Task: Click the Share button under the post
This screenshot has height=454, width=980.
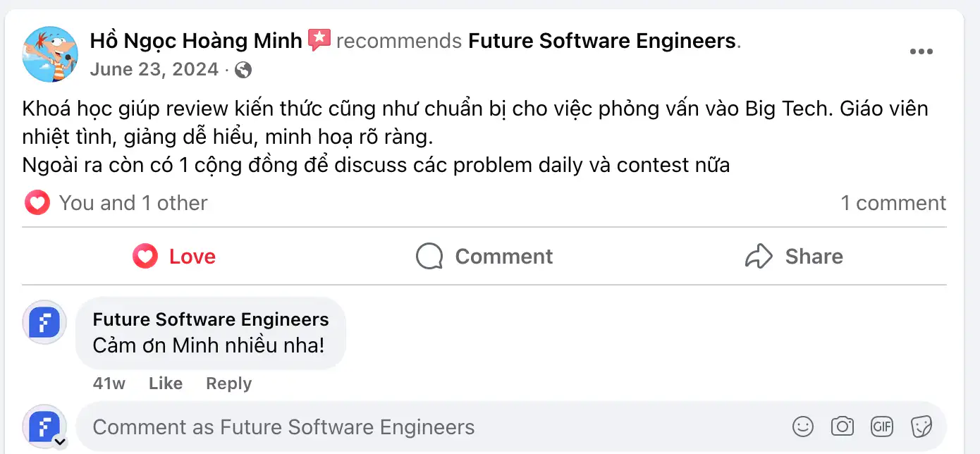Action: pyautogui.click(x=794, y=257)
